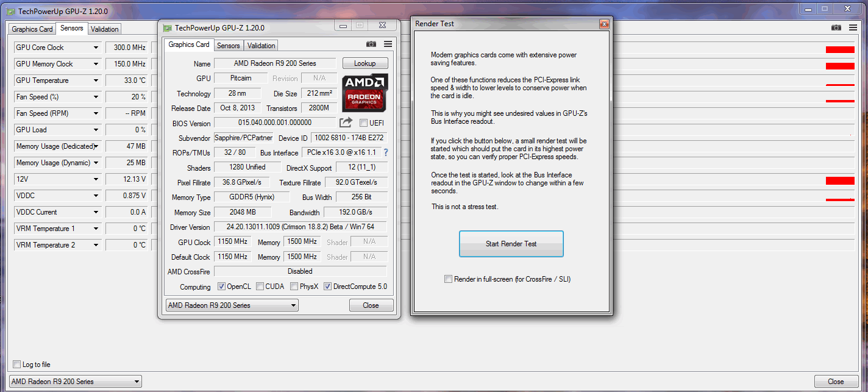The height and width of the screenshot is (392, 868).
Task: Click the Name field in Graphics Card tab
Action: tap(275, 63)
